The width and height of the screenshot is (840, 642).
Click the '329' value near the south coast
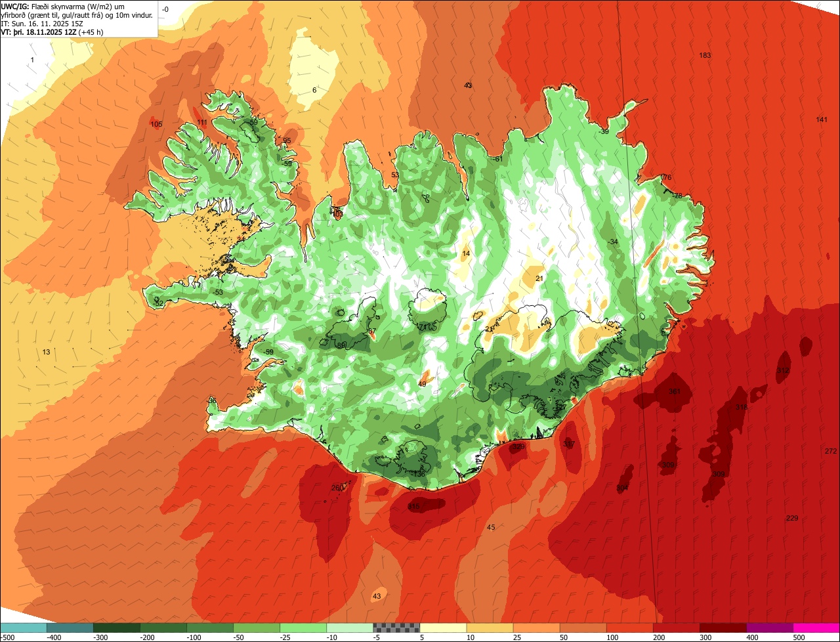click(x=519, y=447)
